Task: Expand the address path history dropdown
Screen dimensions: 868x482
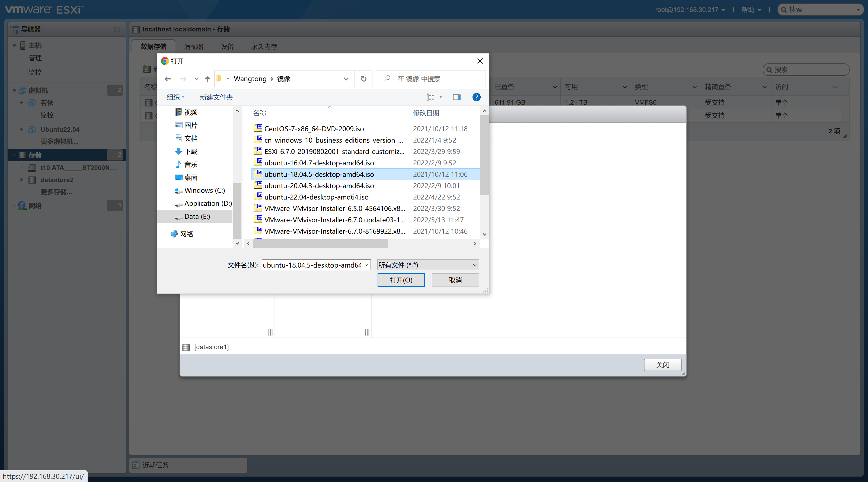Action: pos(346,79)
